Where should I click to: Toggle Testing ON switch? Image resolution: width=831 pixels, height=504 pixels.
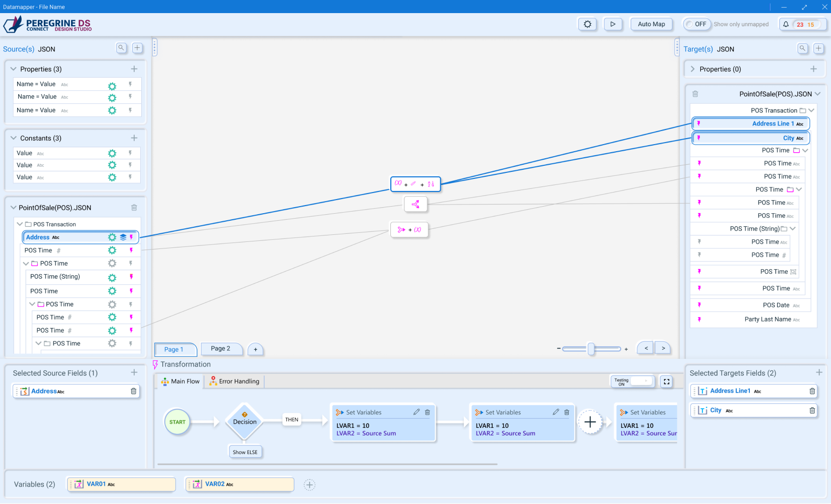(633, 382)
